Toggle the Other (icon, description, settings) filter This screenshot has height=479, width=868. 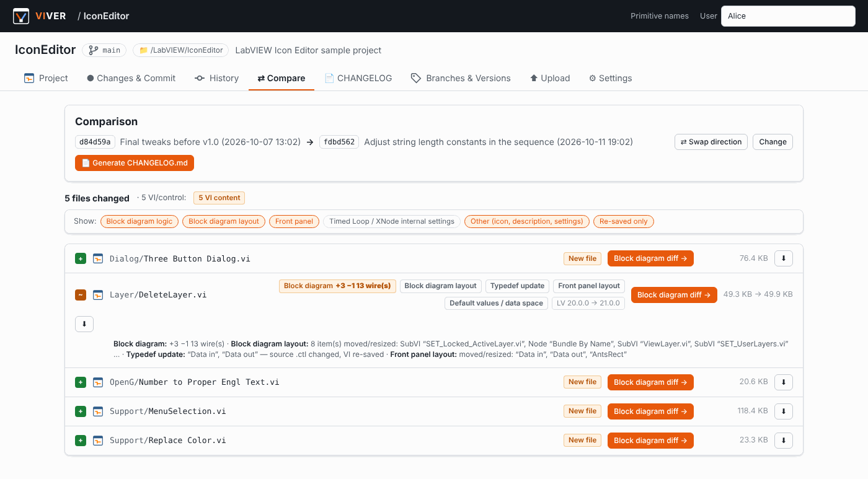click(527, 221)
